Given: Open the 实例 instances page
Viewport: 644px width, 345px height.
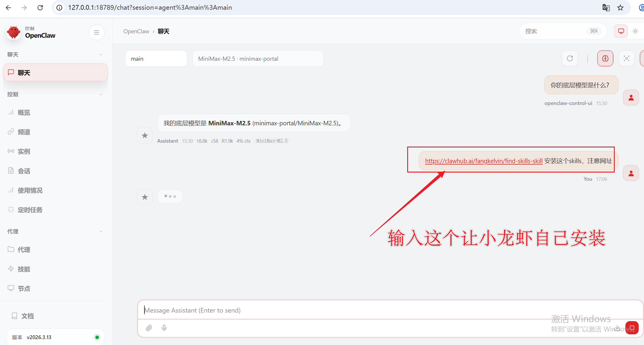Looking at the screenshot, I should 56,152.
